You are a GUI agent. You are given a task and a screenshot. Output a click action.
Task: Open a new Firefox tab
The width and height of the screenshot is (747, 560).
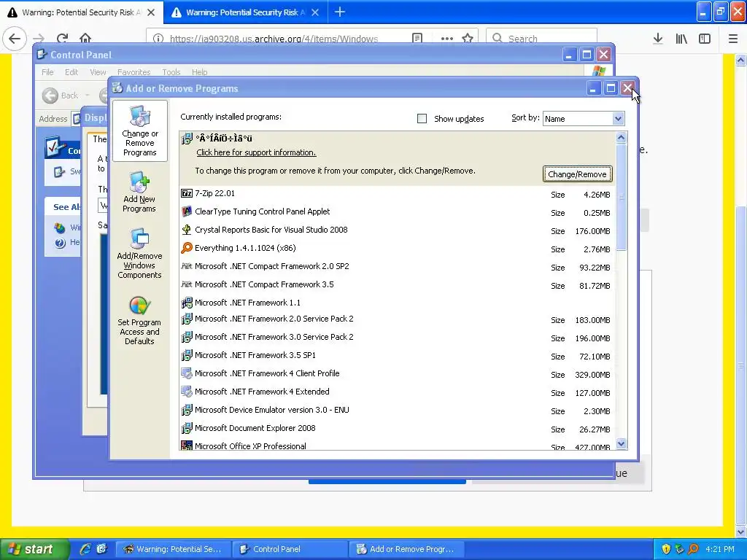click(340, 12)
